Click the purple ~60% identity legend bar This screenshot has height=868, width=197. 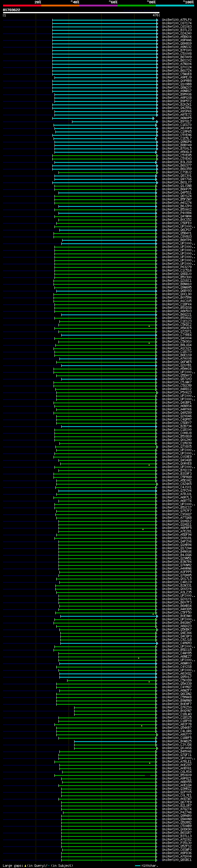click(x=99, y=6)
